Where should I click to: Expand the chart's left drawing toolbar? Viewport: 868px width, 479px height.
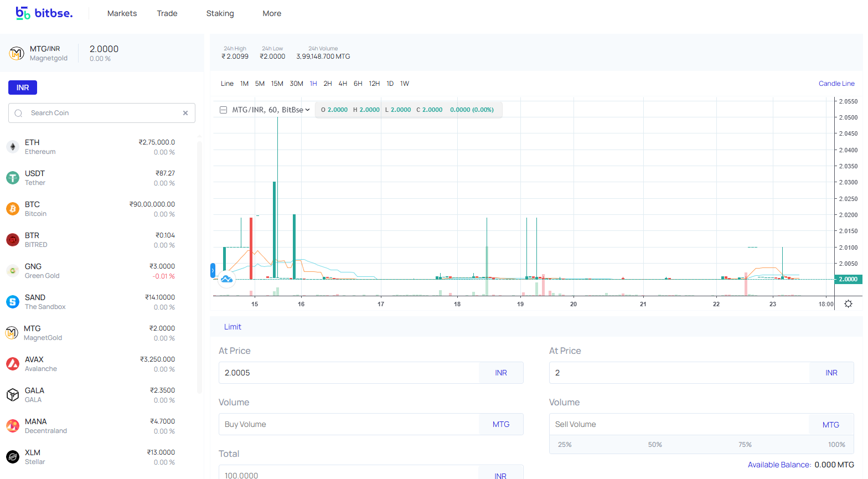[x=213, y=271]
